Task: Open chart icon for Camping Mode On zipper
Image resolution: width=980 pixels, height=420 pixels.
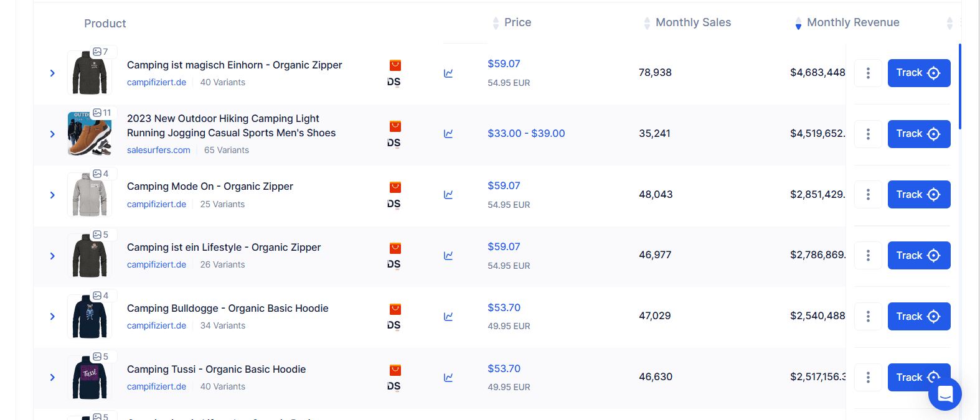Action: [448, 195]
